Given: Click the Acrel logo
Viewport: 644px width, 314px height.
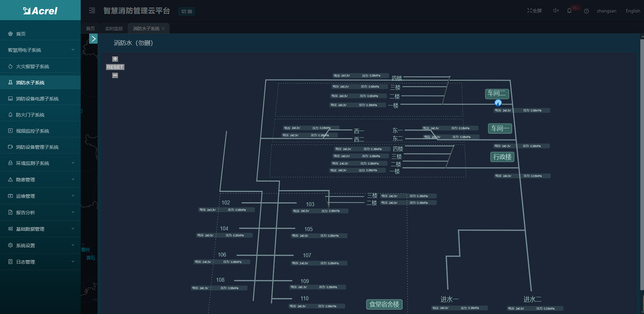Looking at the screenshot, I should tap(40, 11).
